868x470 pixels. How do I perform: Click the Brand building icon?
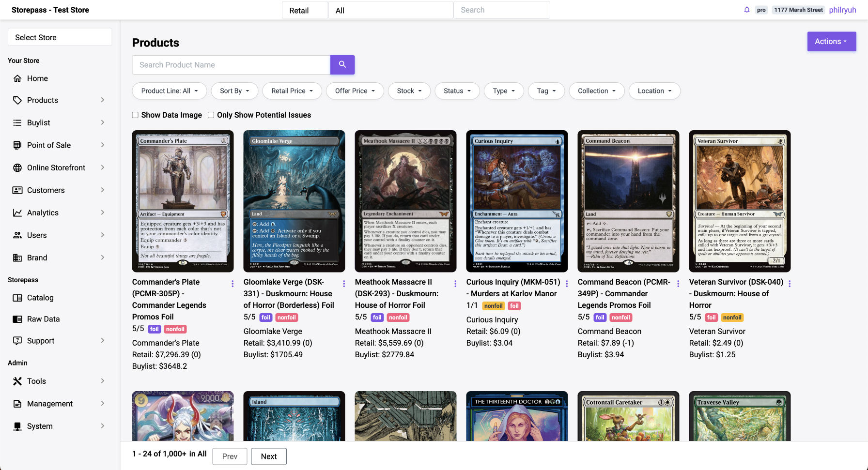point(17,258)
